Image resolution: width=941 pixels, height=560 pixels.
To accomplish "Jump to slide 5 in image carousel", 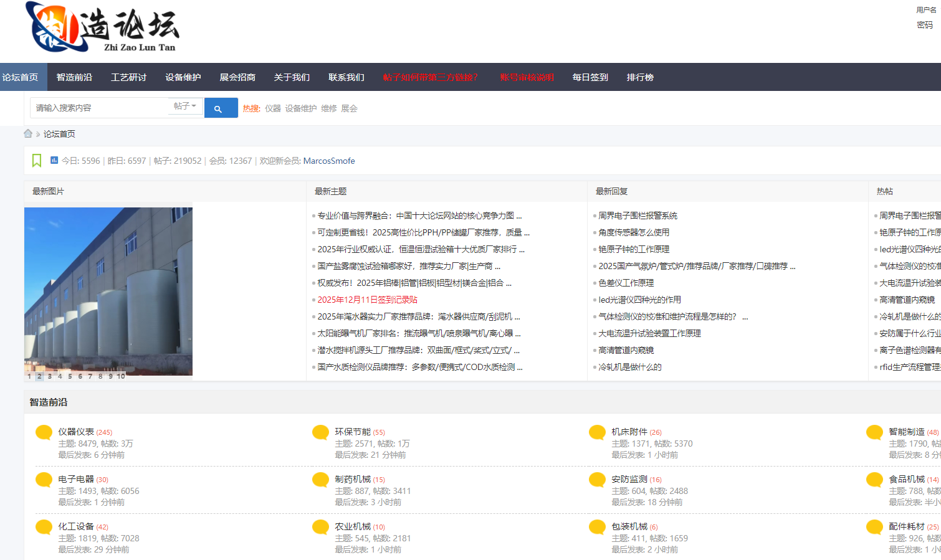I will (70, 376).
